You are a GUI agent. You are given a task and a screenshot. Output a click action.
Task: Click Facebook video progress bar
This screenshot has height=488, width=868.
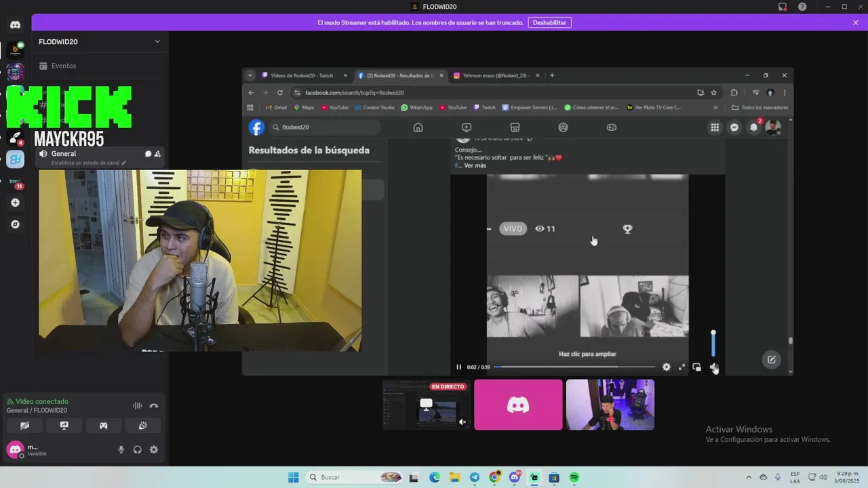[574, 367]
